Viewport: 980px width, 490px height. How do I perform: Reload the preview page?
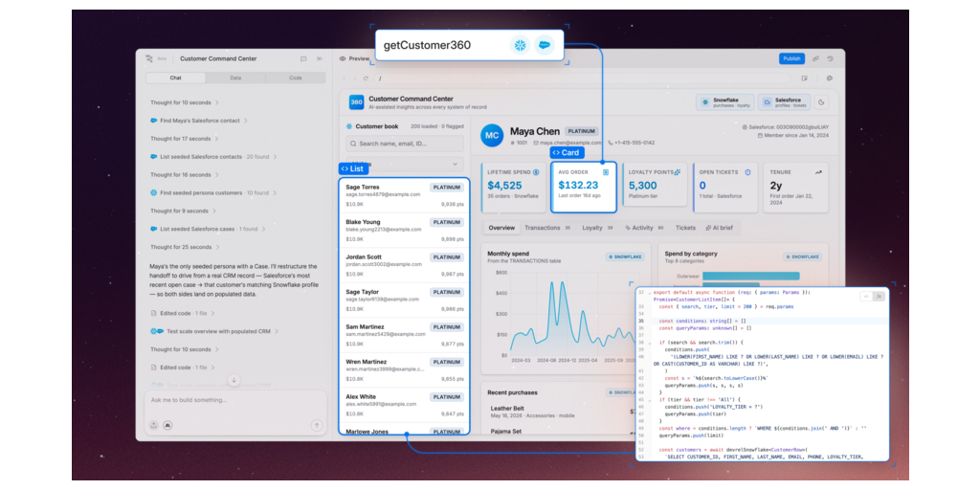(366, 78)
